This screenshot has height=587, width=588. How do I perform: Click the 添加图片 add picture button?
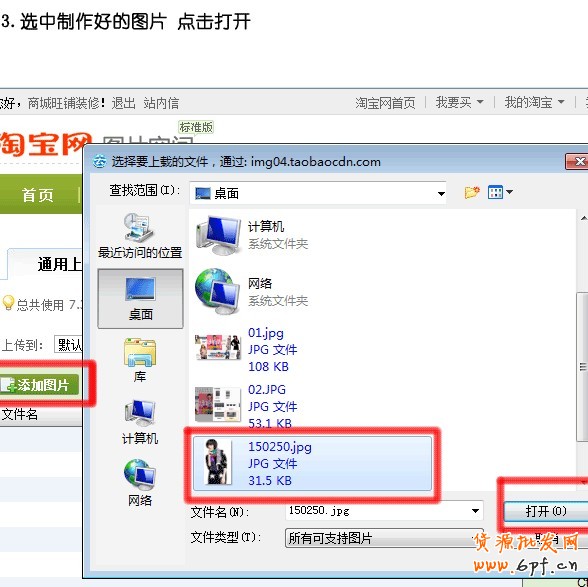click(x=39, y=385)
